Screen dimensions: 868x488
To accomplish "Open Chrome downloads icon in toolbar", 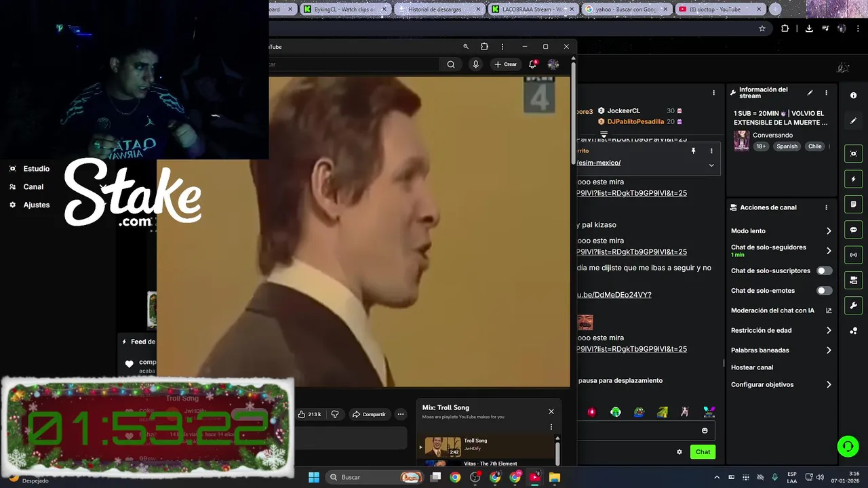I will pyautogui.click(x=809, y=28).
